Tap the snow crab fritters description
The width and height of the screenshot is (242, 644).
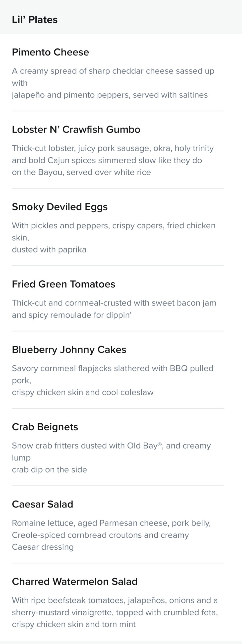[x=112, y=457]
